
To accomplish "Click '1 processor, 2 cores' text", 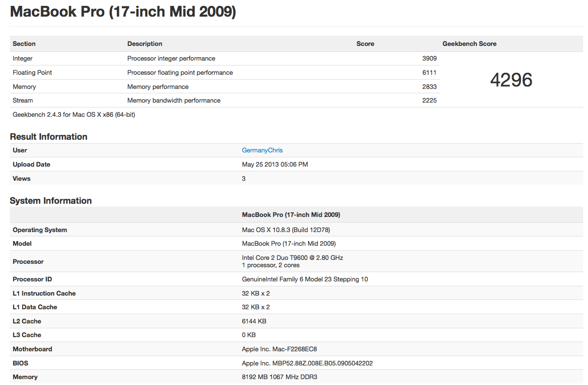I will [x=271, y=265].
